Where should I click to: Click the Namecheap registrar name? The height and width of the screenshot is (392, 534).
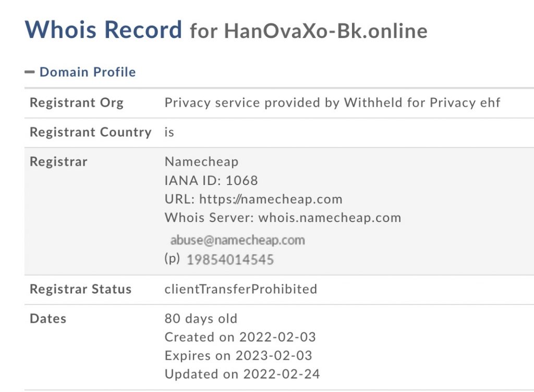pyautogui.click(x=201, y=162)
